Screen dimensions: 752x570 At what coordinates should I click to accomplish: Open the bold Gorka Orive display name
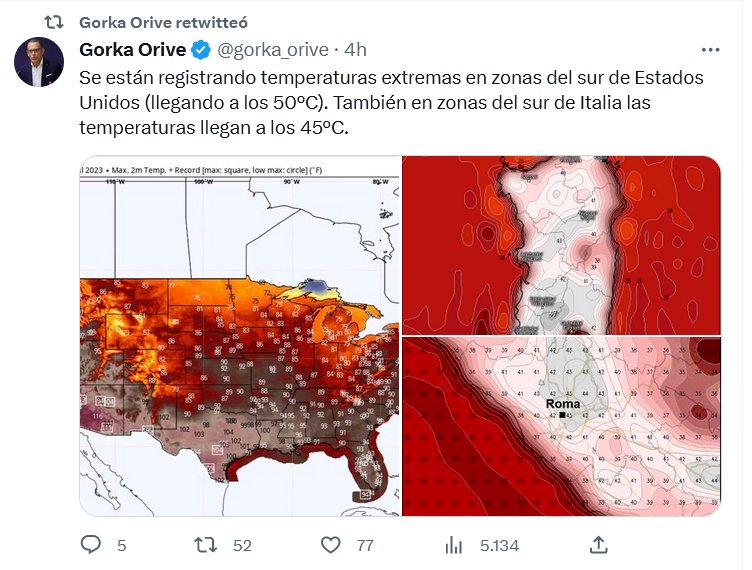132,49
